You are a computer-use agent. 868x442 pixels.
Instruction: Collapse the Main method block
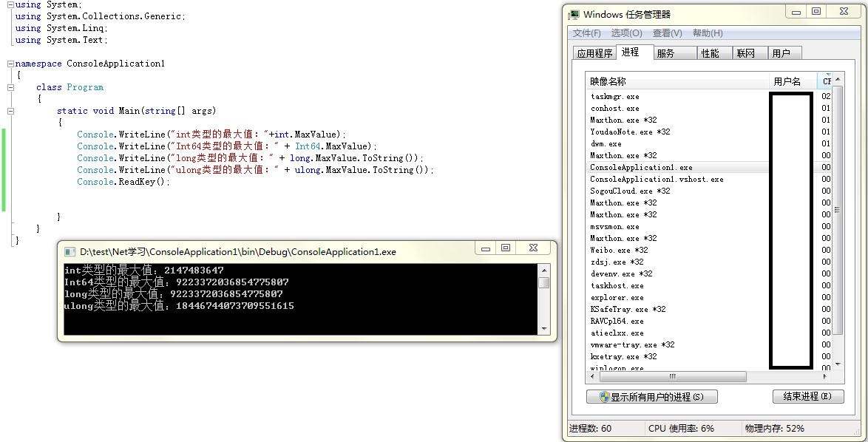click(10, 111)
